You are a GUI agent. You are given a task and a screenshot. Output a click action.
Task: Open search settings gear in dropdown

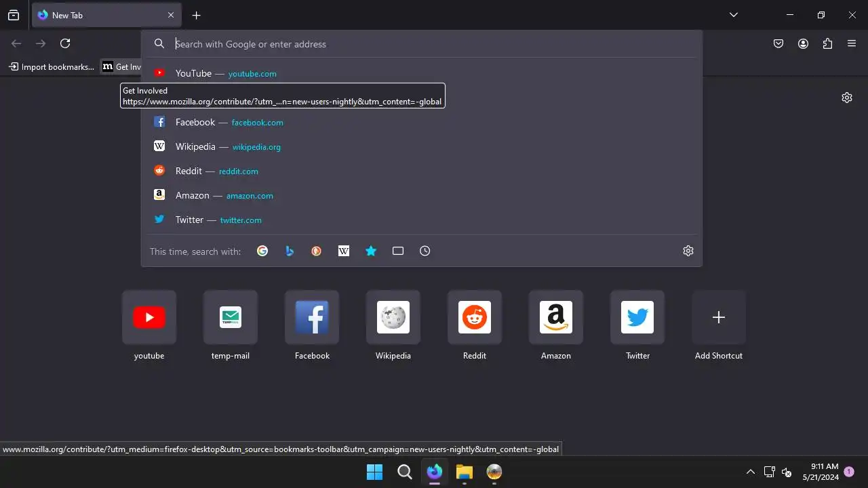click(688, 251)
